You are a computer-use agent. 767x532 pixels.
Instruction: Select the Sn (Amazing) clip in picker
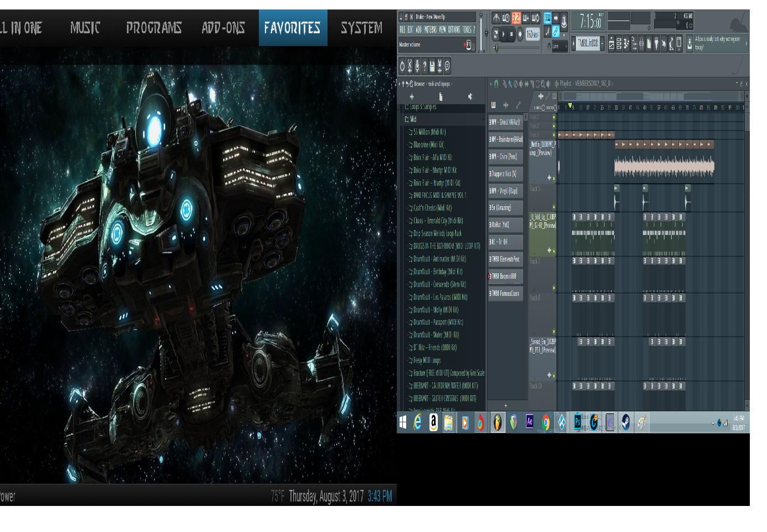(x=505, y=208)
